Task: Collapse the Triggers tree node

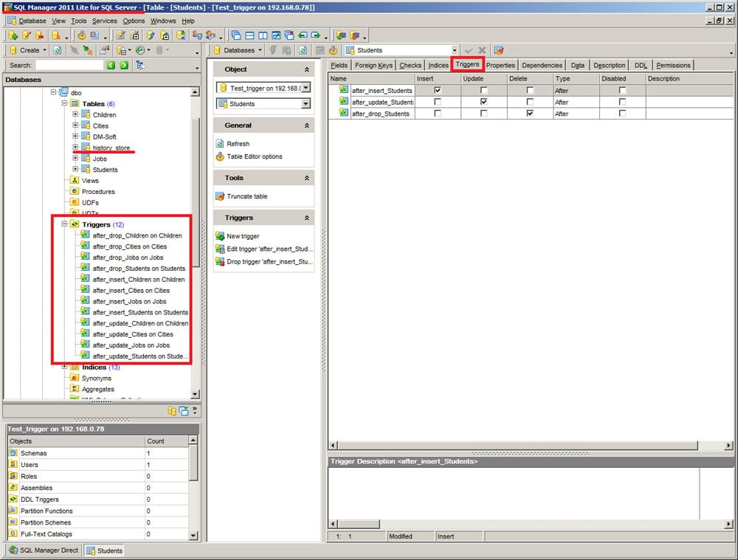Action: coord(64,224)
